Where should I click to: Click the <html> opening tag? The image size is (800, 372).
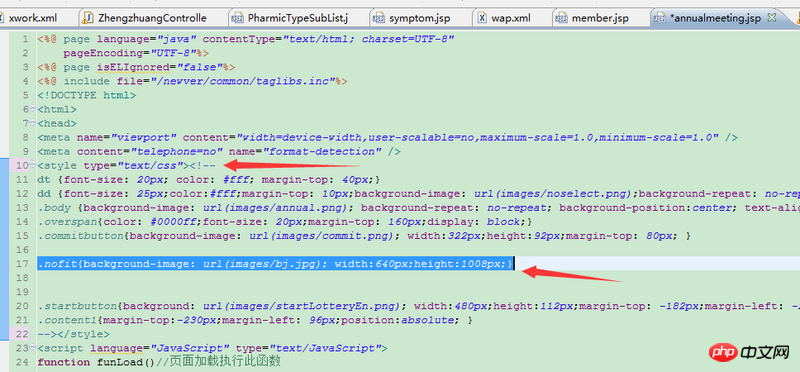click(57, 109)
